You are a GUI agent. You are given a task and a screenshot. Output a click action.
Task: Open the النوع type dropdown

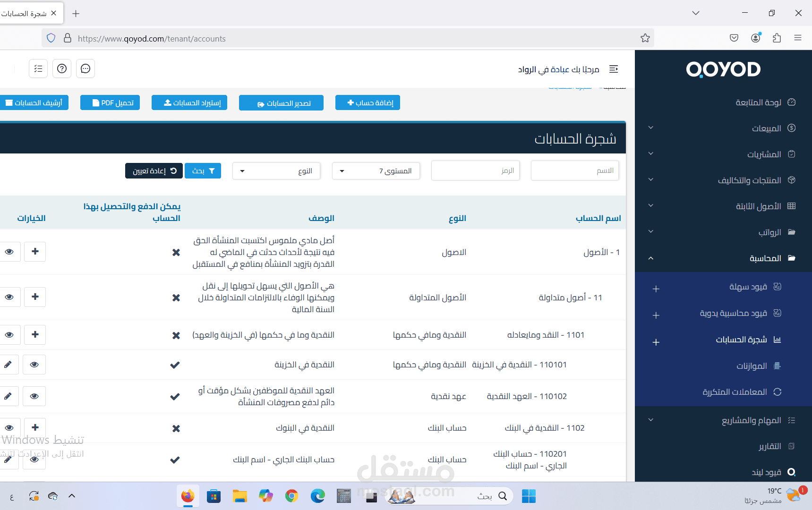click(276, 171)
